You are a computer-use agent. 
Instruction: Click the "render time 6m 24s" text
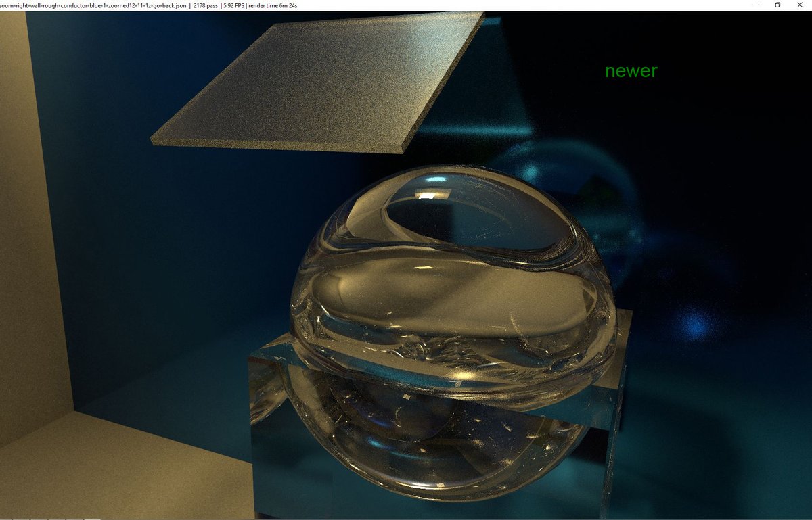click(273, 5)
